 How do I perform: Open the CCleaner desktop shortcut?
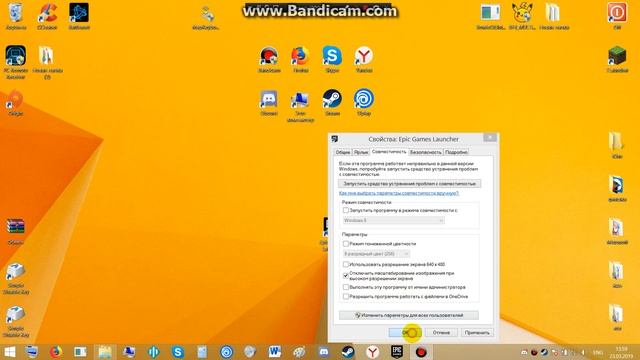pos(47,16)
